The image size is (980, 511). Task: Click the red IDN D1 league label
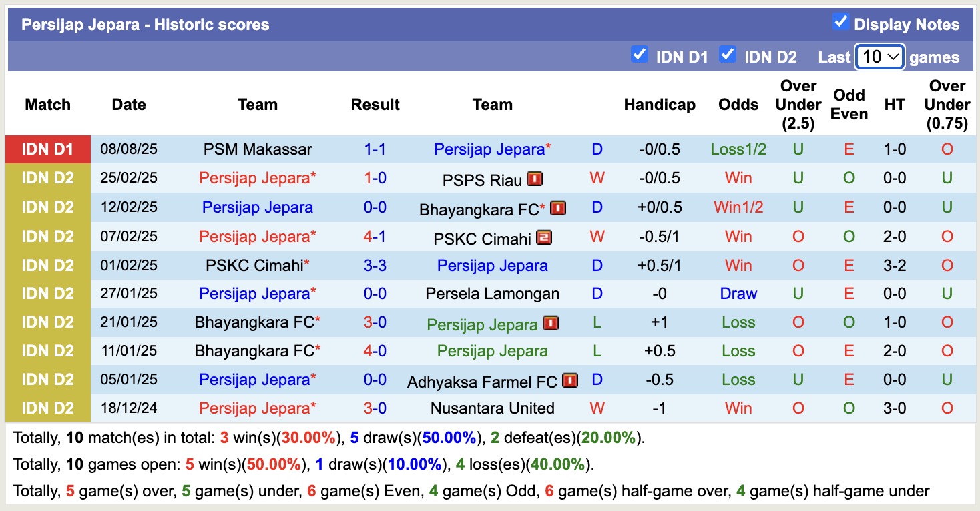click(47, 149)
